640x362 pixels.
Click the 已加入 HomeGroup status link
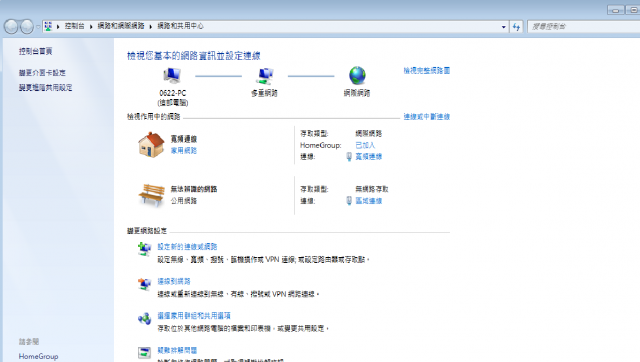coord(365,145)
